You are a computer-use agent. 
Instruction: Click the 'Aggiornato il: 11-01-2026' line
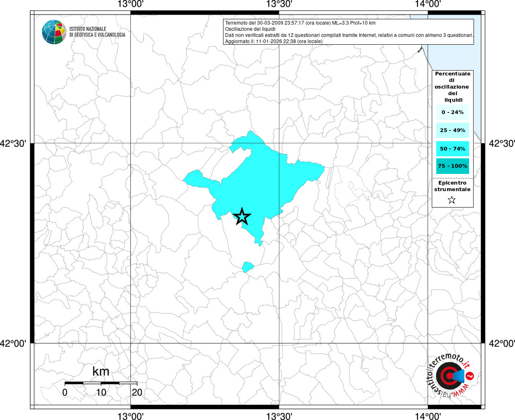point(273,41)
